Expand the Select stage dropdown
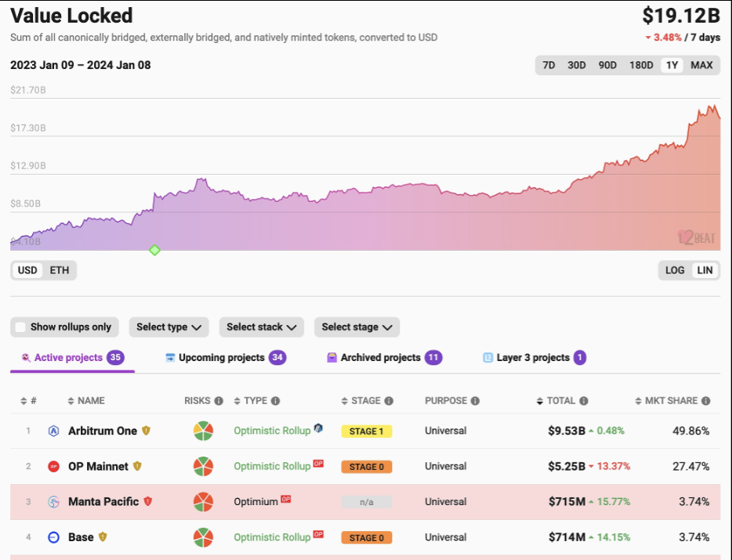The height and width of the screenshot is (560, 732). click(x=357, y=327)
